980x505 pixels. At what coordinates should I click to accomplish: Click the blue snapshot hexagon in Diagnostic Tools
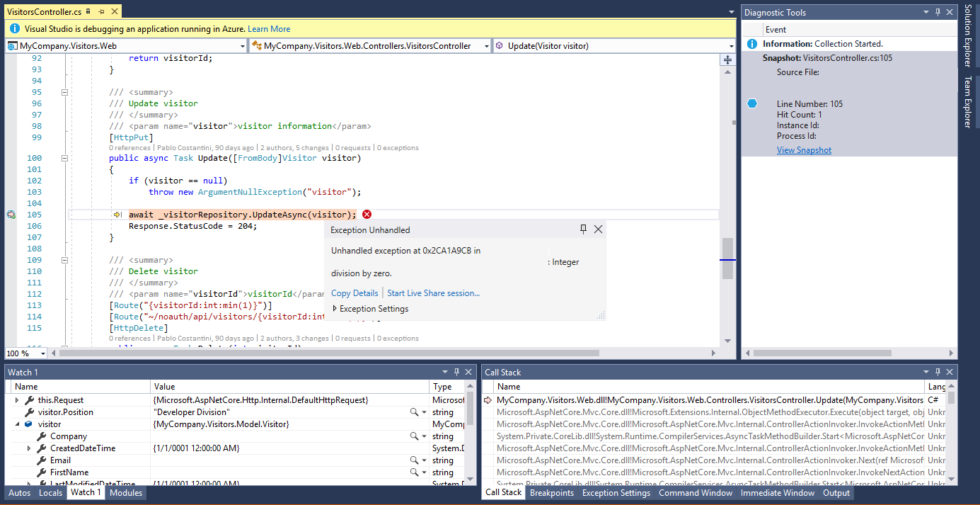pos(751,103)
